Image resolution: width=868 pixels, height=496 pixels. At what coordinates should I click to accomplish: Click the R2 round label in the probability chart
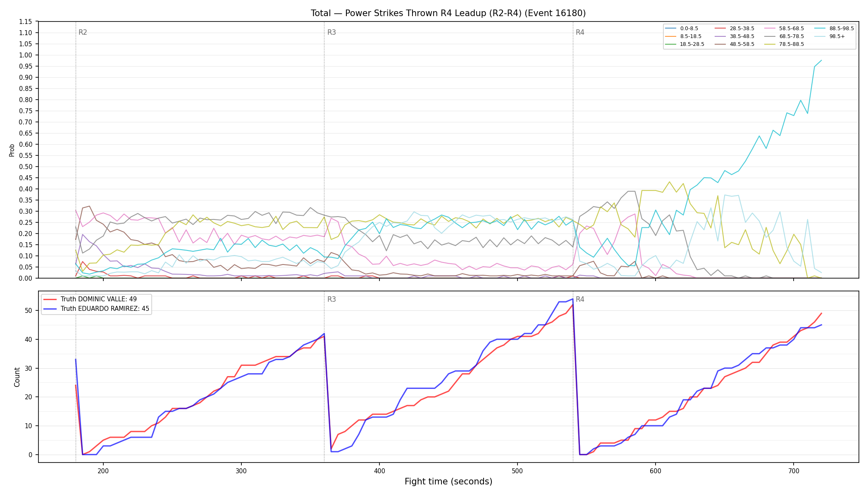point(83,32)
